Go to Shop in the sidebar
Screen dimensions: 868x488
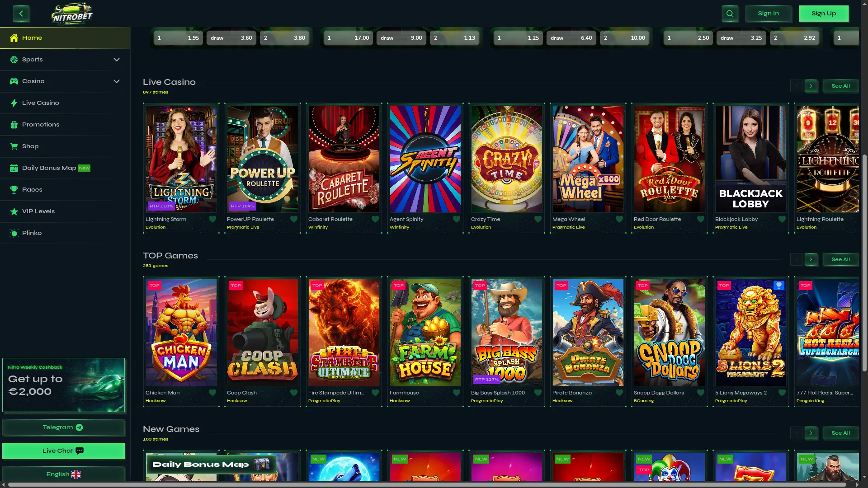(65, 146)
